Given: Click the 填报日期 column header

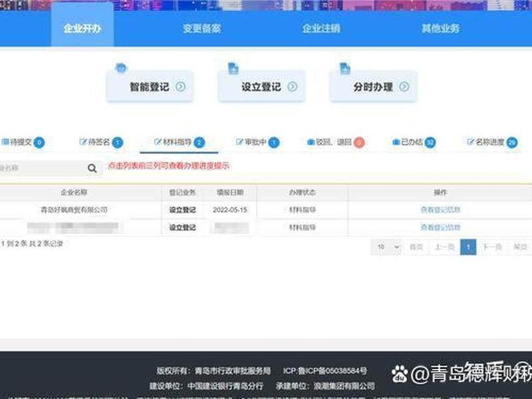Looking at the screenshot, I should (x=230, y=192).
